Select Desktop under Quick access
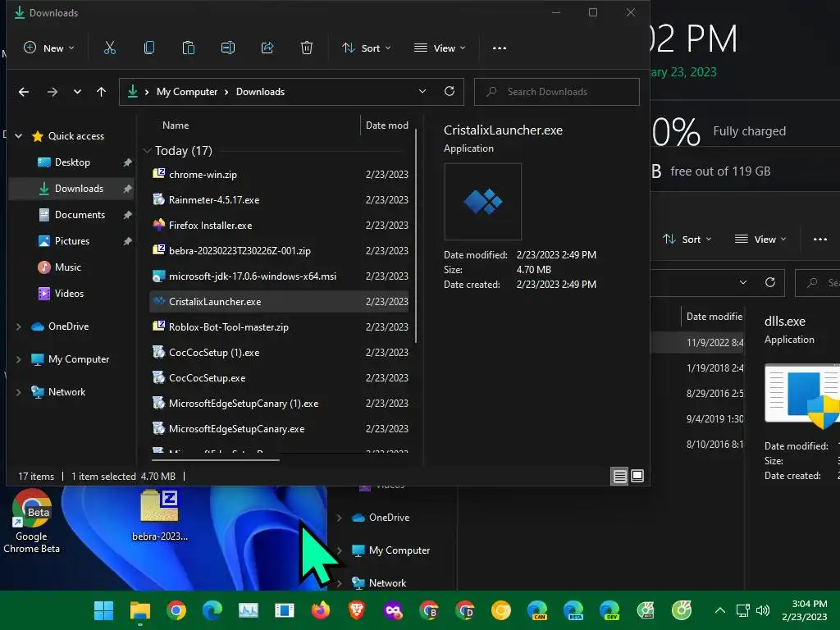Screen dimensions: 840x630 (72, 162)
